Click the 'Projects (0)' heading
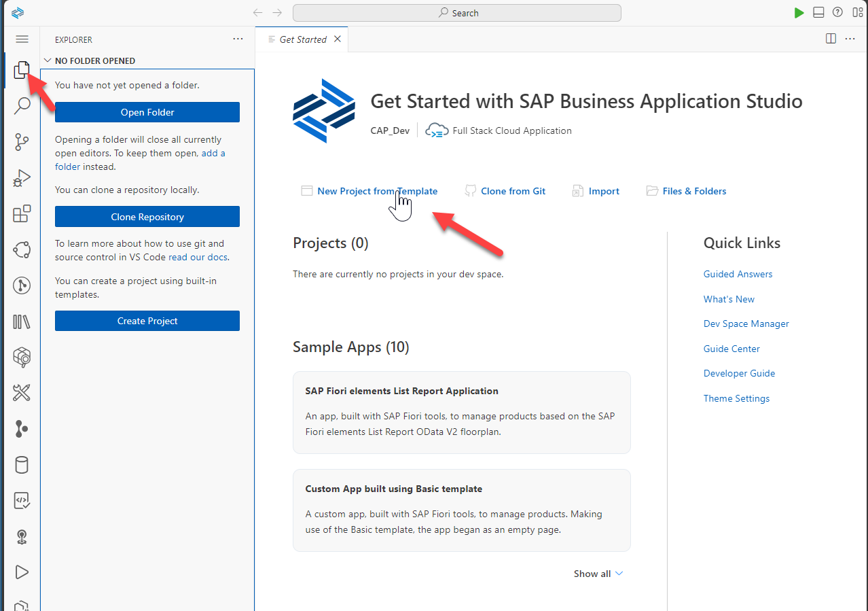Image resolution: width=868 pixels, height=611 pixels. tap(331, 243)
